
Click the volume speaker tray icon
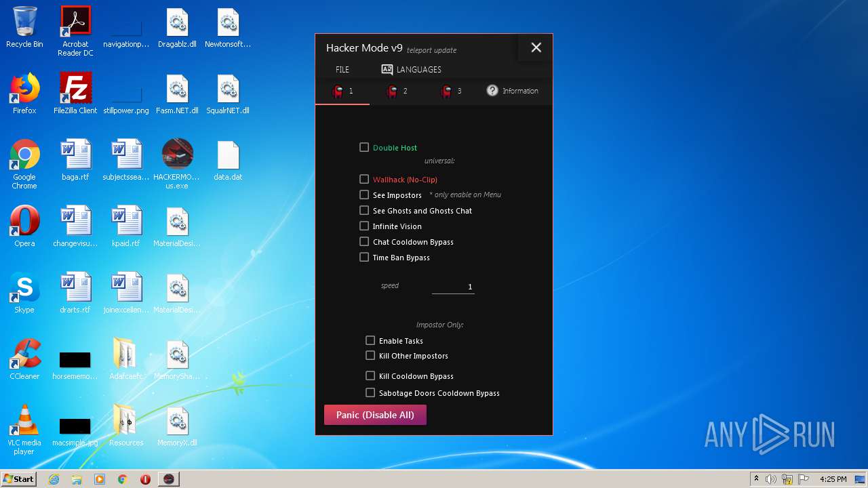click(x=771, y=479)
